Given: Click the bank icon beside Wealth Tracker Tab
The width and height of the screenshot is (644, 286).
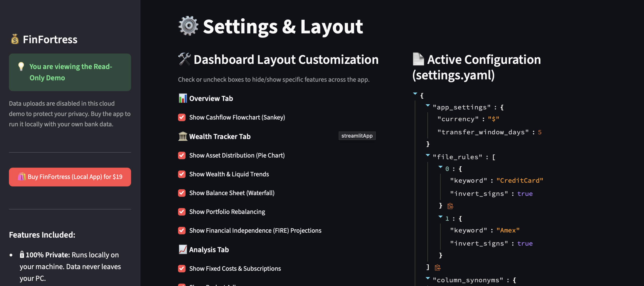Looking at the screenshot, I should coord(183,136).
